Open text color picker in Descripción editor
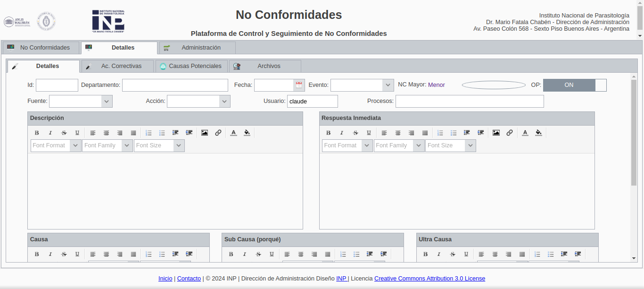The height and width of the screenshot is (289, 644). (x=233, y=133)
